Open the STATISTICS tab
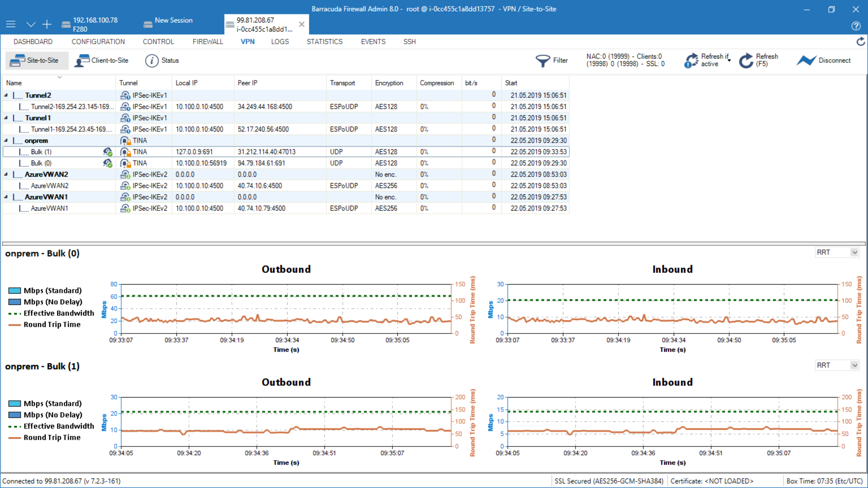The height and width of the screenshot is (488, 868). (325, 42)
